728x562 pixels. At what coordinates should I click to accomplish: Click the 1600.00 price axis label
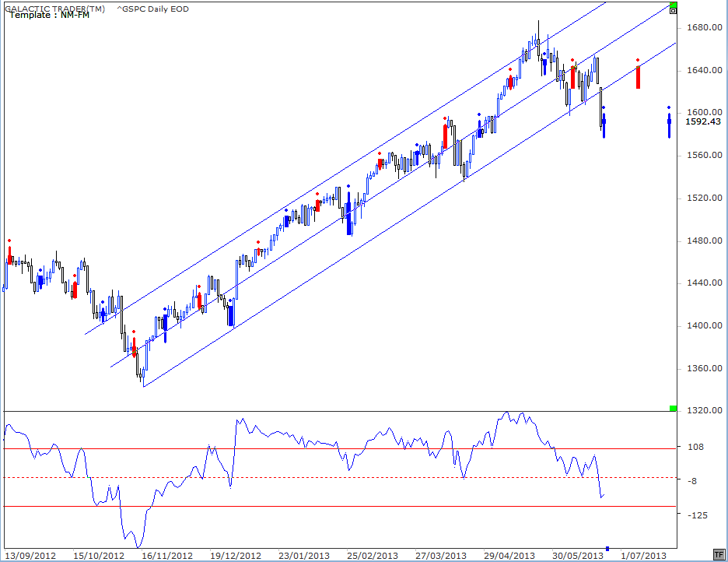pos(705,112)
